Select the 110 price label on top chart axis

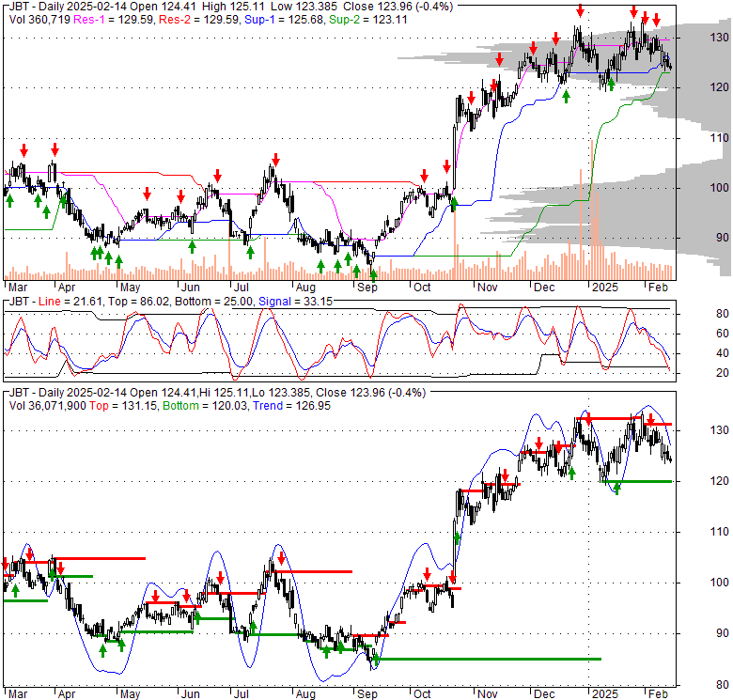coord(720,138)
